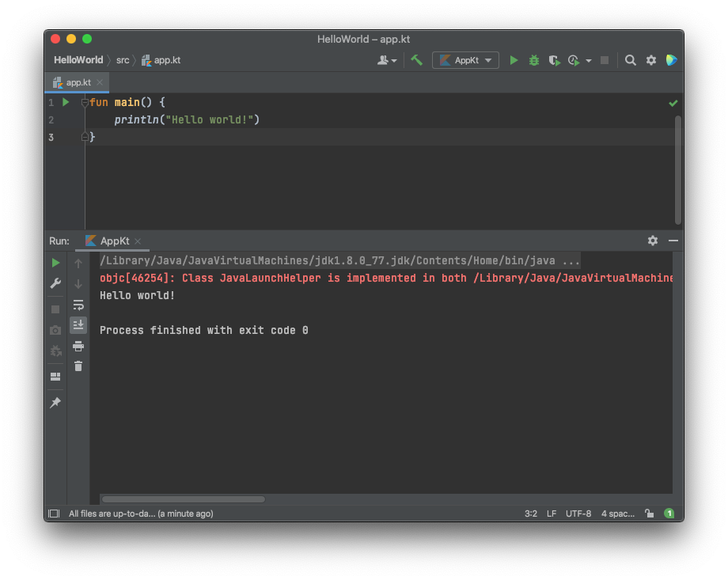The height and width of the screenshot is (580, 728).
Task: Close the AppKt run tab
Action: click(138, 241)
